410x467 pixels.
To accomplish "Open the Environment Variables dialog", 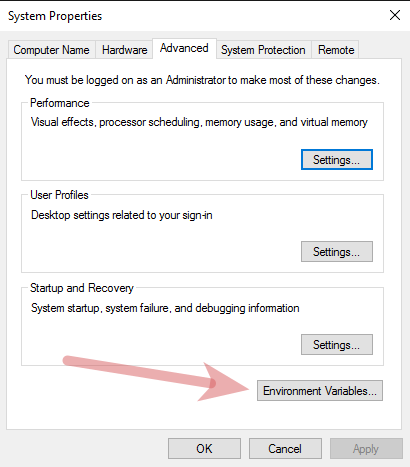I will 320,391.
